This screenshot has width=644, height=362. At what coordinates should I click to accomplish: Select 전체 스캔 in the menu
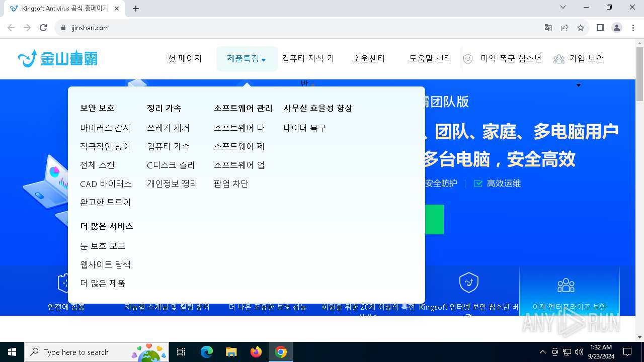point(97,165)
